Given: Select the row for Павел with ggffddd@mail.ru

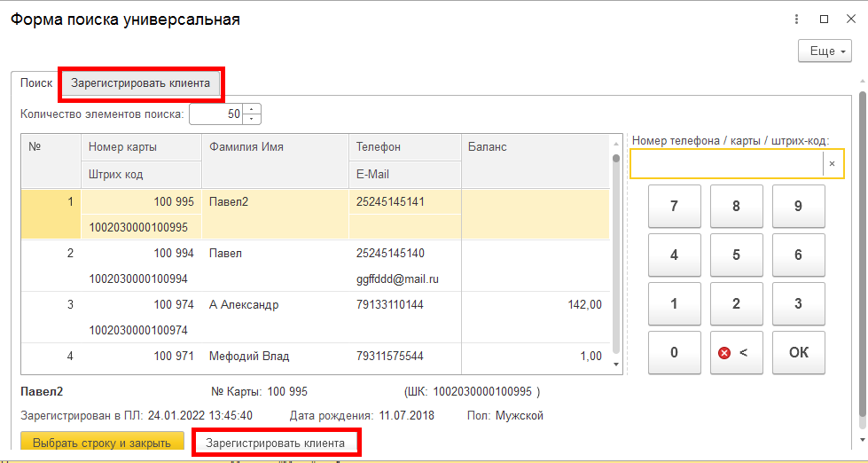Looking at the screenshot, I should click(x=316, y=266).
